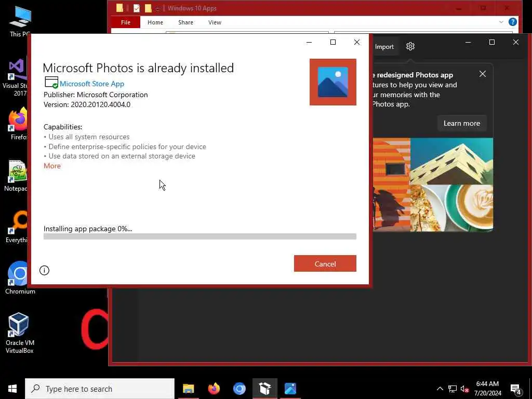Screen dimensions: 532x399
Task: Minimize the App Installer window
Action: click(x=309, y=42)
